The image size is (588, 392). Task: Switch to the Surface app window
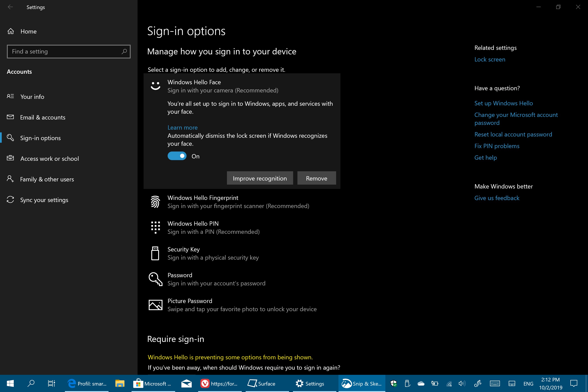click(267, 383)
